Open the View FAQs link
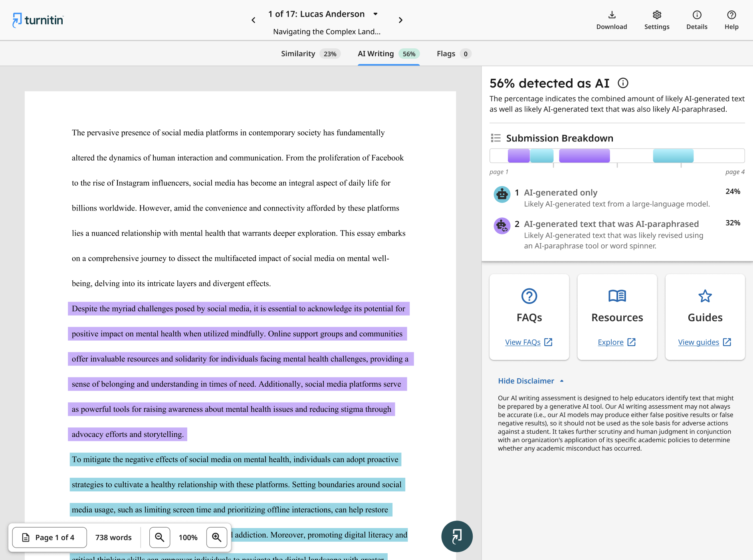This screenshot has width=753, height=560. 523,342
